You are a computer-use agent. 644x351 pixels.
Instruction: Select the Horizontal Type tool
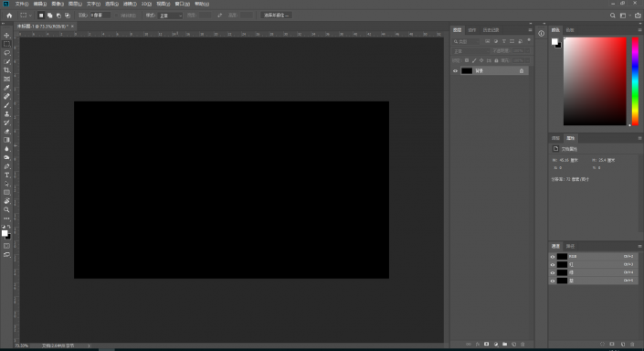coord(6,175)
